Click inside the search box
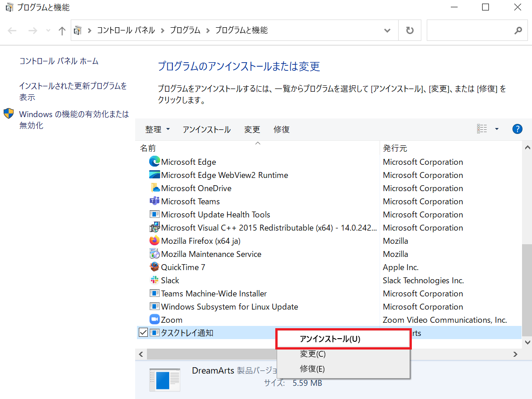The width and height of the screenshot is (532, 399). pos(472,30)
